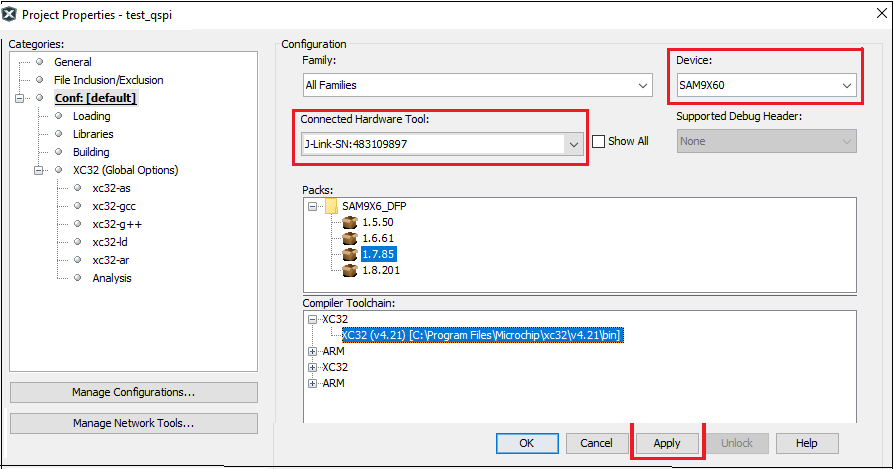Open the Device dropdown showing SAM9X60
Screen dimensions: 893x469
pyautogui.click(x=767, y=85)
